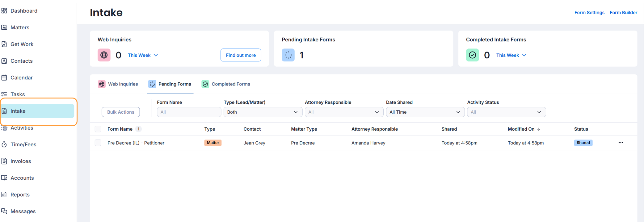Open the Date Shared dropdown
644x222 pixels.
(425, 112)
